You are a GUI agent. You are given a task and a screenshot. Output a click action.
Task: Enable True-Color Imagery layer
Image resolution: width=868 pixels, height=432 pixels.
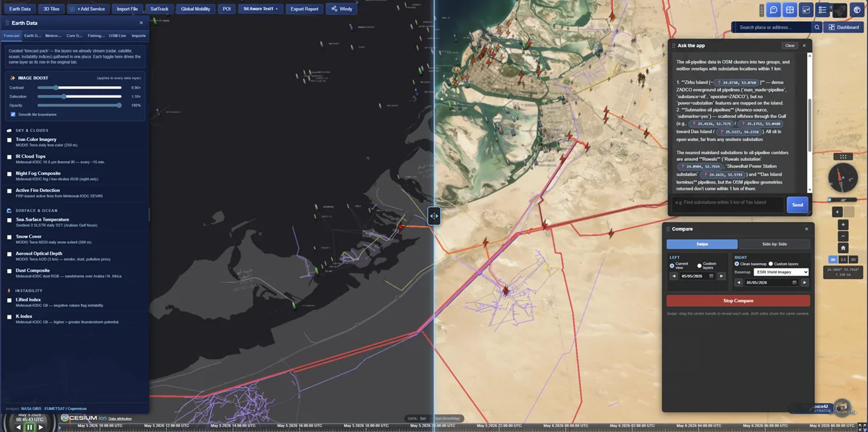click(9, 140)
